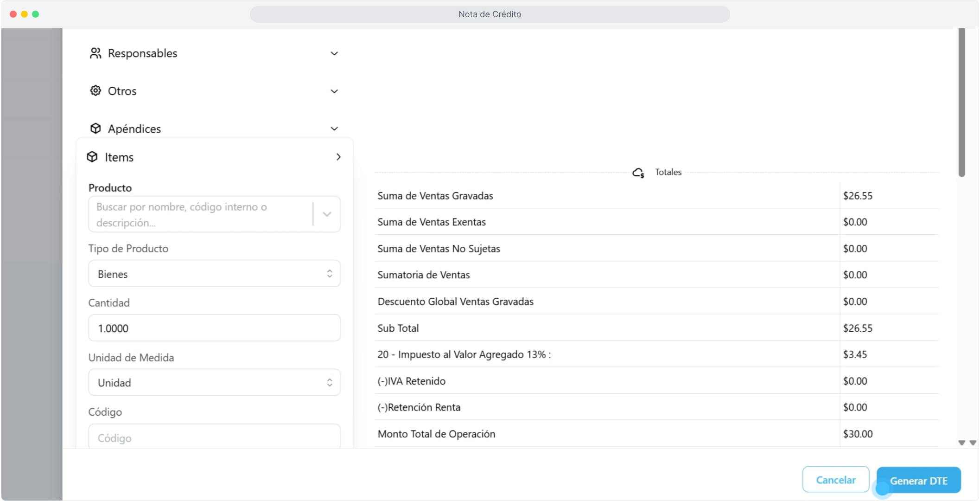Click the Apéndices cube icon

click(x=95, y=128)
